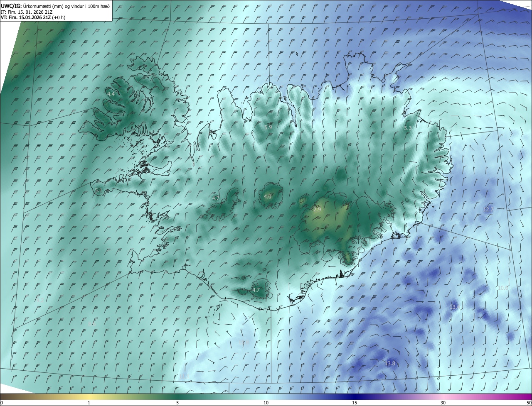Click the 5.3 value label on the map
The width and height of the screenshot is (532, 406).
pos(408,128)
